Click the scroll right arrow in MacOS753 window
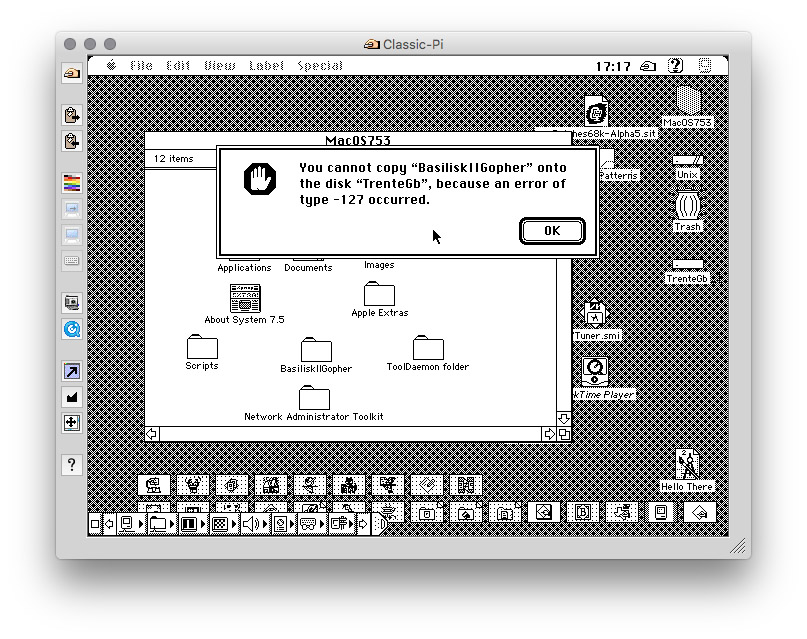This screenshot has width=807, height=639. coord(549,434)
